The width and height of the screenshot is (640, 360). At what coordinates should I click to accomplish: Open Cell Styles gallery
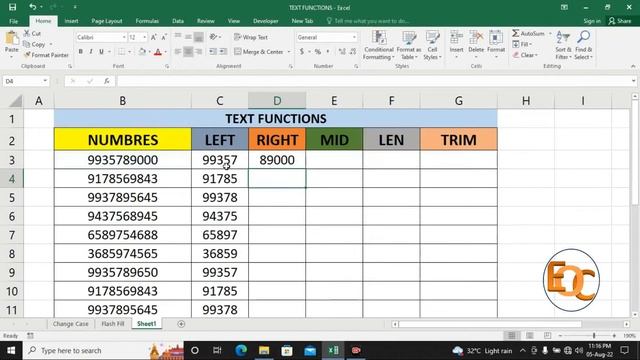point(432,45)
